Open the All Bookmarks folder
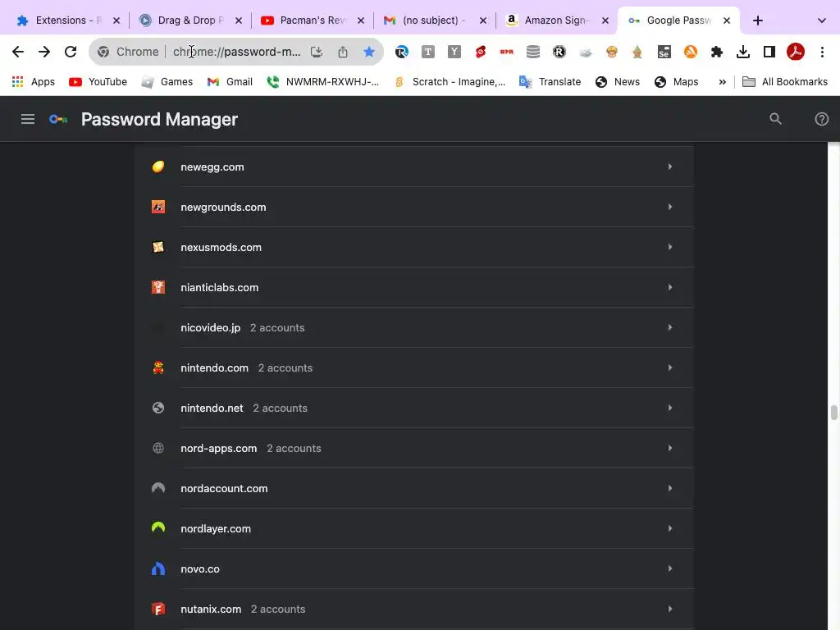The height and width of the screenshot is (630, 840). click(785, 81)
